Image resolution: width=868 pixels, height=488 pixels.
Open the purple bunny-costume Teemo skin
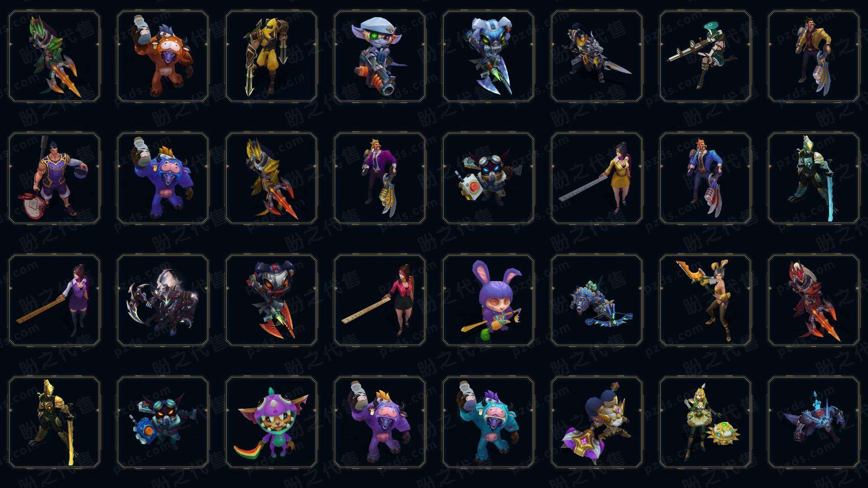click(x=488, y=300)
